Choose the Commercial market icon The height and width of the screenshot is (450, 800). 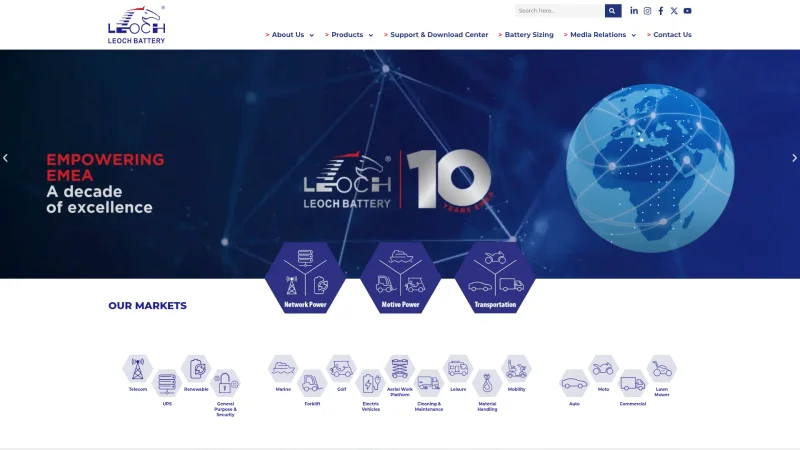633,383
